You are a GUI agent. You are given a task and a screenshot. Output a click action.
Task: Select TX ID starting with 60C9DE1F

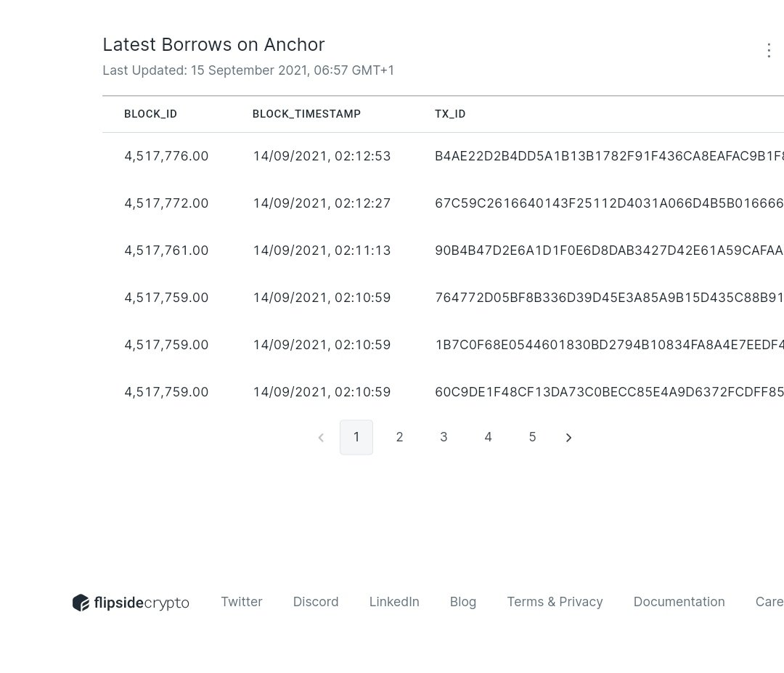(609, 392)
